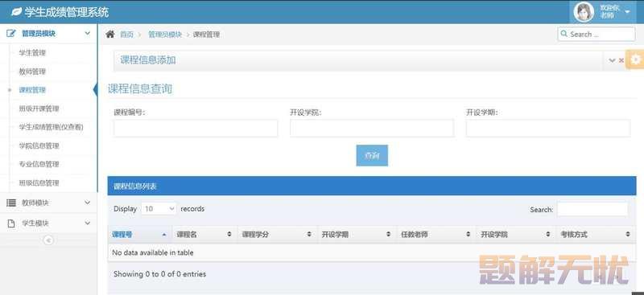Sort table by 任教老师 column
Viewport: 644px width, 295px height.
436,235
